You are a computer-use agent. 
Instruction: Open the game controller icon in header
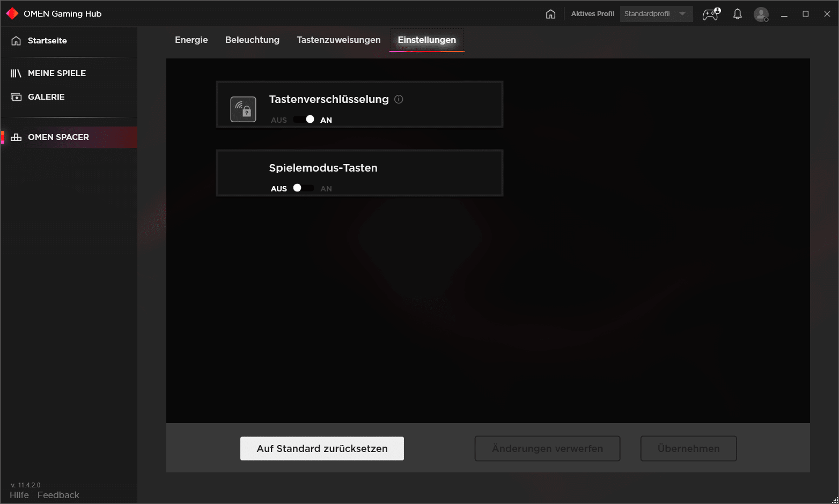[711, 14]
